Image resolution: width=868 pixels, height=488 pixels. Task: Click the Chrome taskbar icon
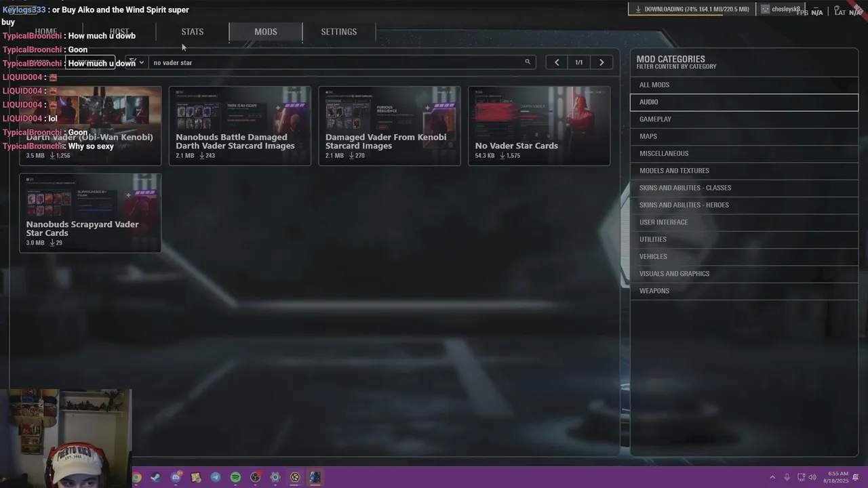coord(136,477)
